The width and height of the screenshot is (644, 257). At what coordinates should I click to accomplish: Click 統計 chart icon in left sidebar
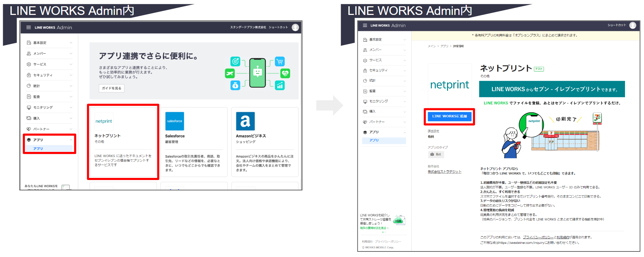tap(29, 86)
